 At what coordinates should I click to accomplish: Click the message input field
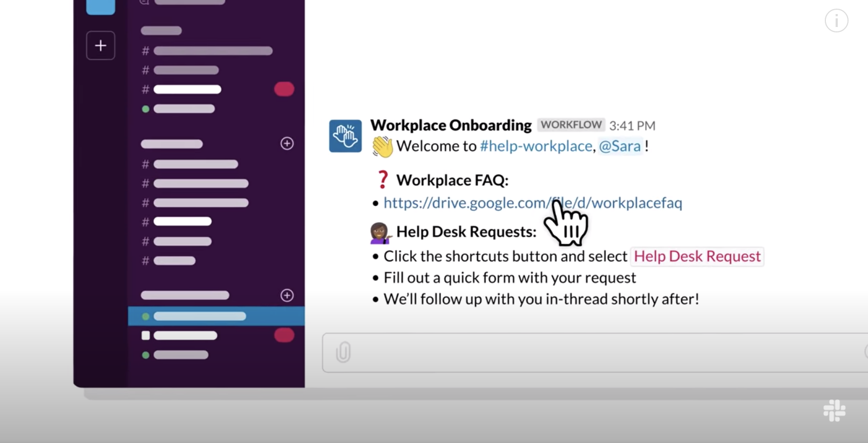pos(595,353)
